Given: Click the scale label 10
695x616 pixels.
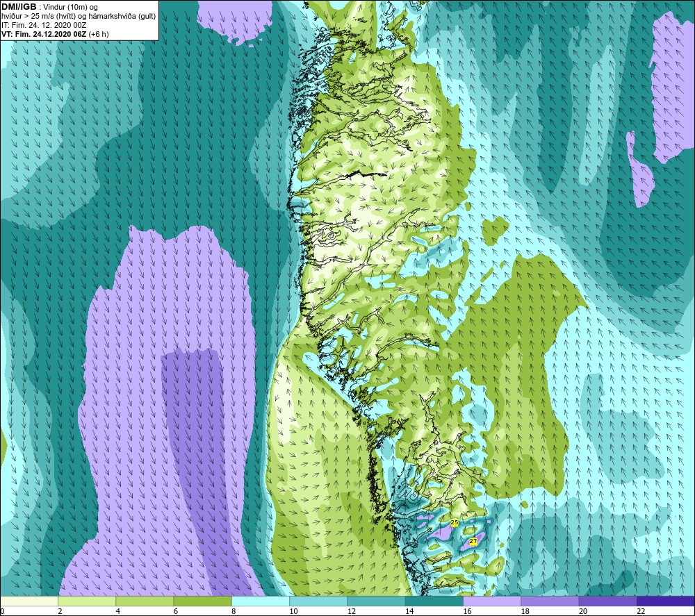Looking at the screenshot, I should pos(293,611).
